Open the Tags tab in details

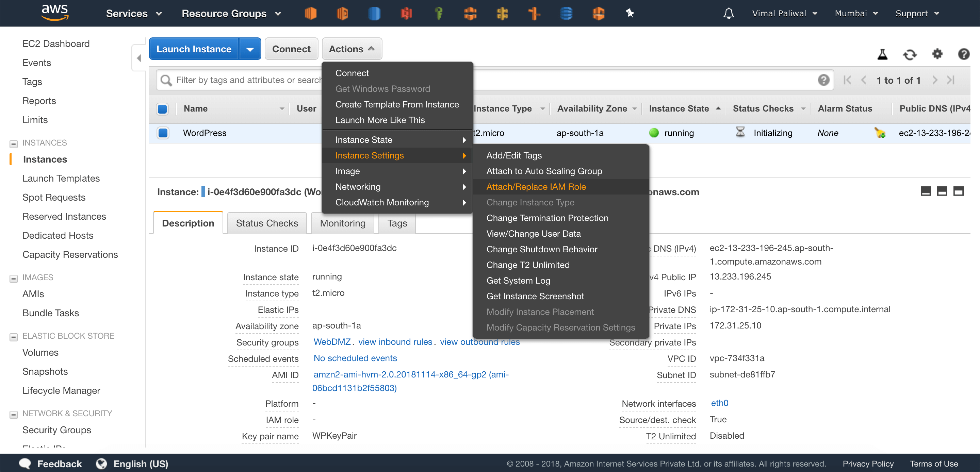[397, 223]
